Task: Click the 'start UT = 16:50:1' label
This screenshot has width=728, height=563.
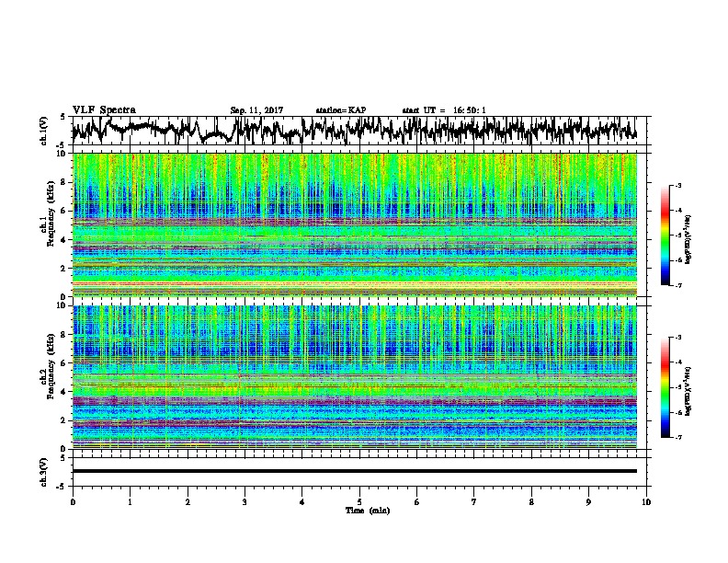Action: click(444, 110)
